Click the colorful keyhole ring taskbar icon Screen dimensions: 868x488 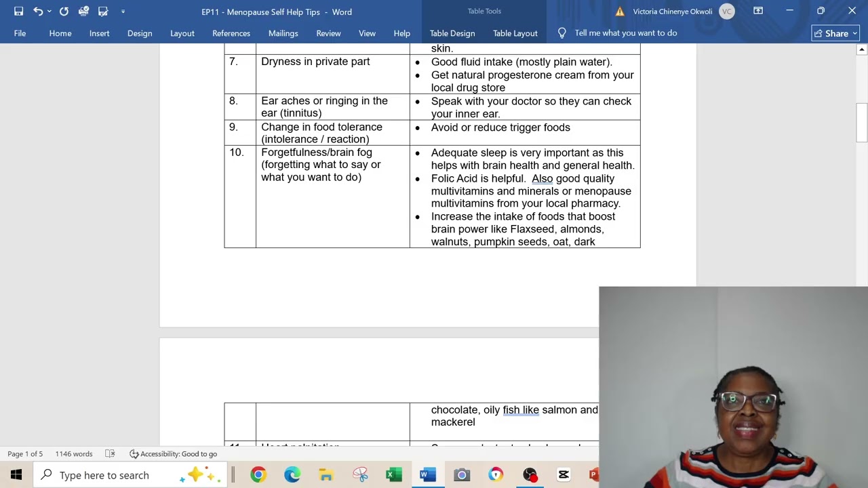click(x=496, y=475)
